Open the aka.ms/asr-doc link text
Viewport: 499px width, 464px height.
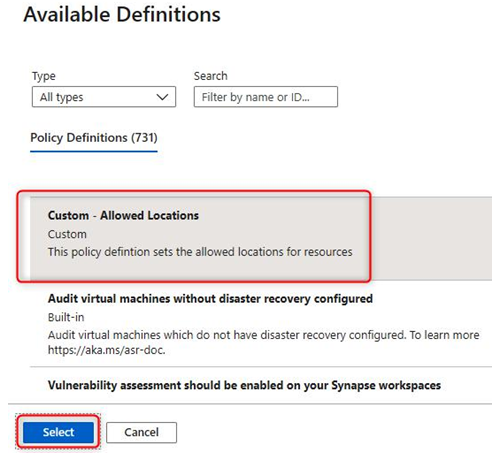click(x=107, y=350)
